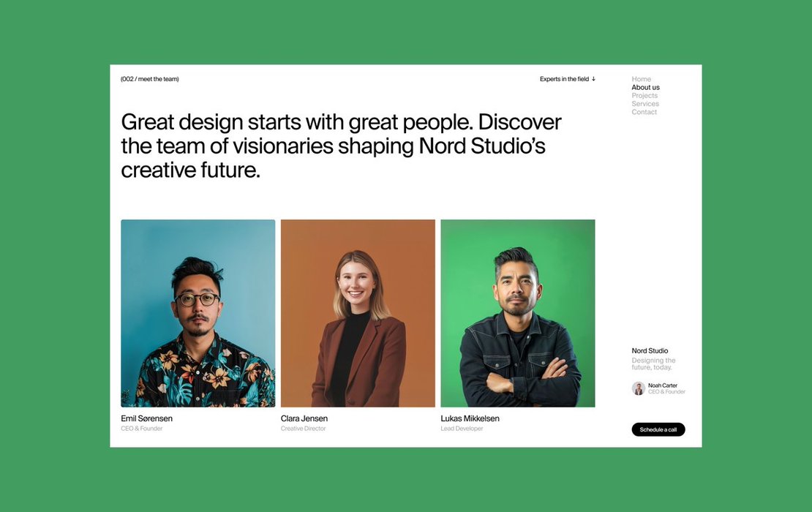Click the Noah Carter name text

click(662, 385)
